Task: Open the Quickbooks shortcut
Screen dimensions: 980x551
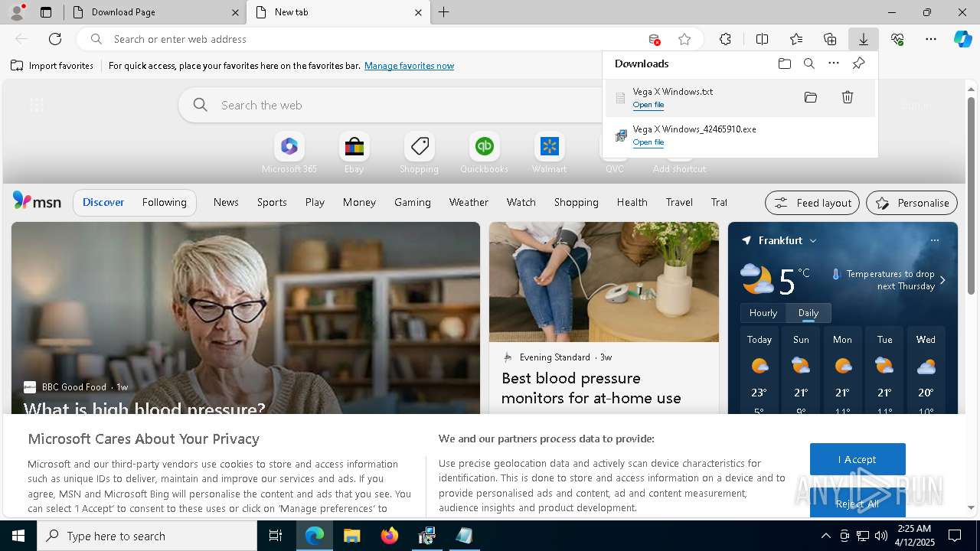Action: 485,153
